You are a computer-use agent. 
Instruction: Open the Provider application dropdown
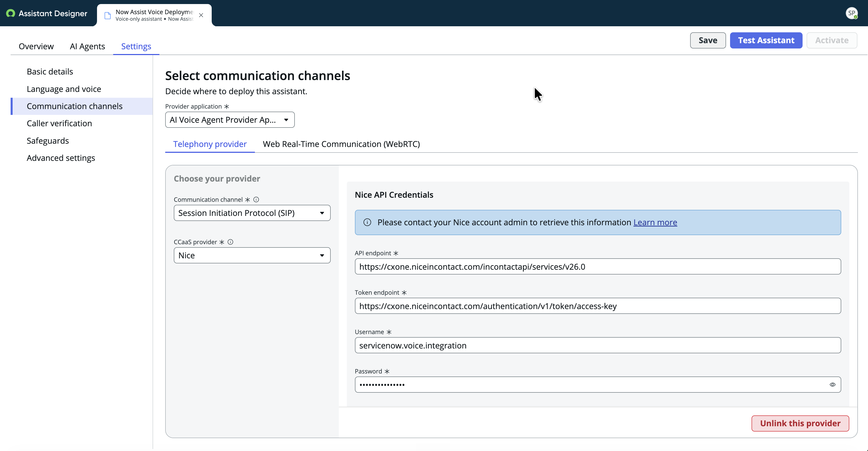230,120
